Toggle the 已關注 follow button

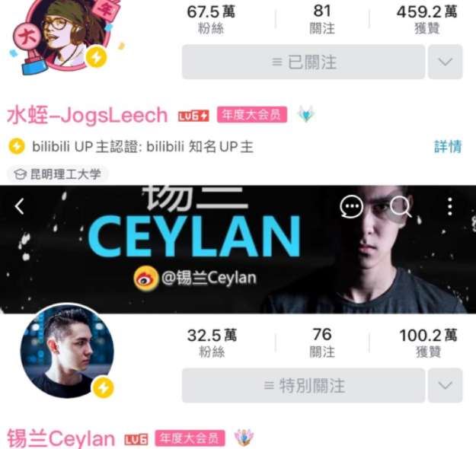click(x=303, y=62)
